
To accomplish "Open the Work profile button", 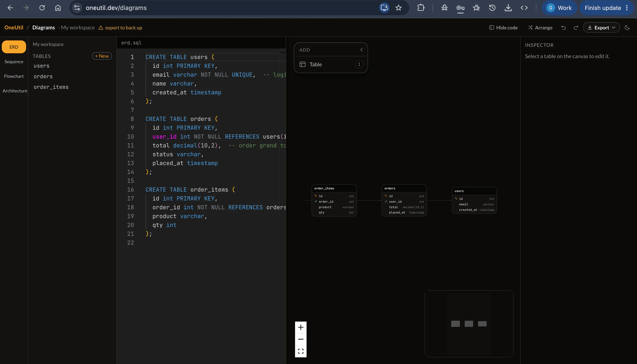I will pyautogui.click(x=559, y=8).
